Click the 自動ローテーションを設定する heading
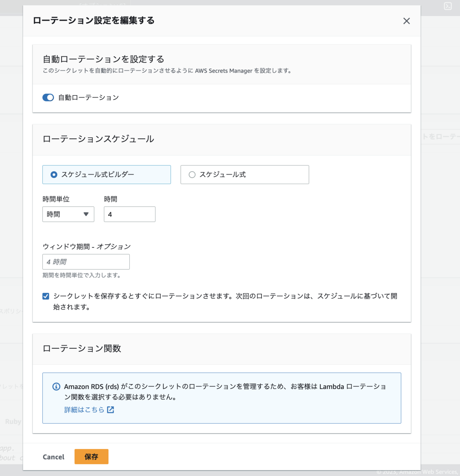460x476 pixels. pos(103,59)
